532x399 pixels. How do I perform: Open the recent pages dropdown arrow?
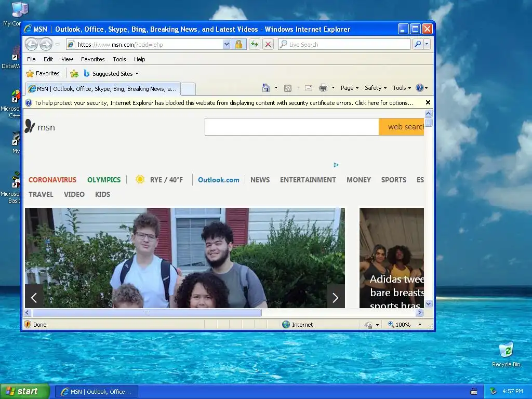pos(57,45)
